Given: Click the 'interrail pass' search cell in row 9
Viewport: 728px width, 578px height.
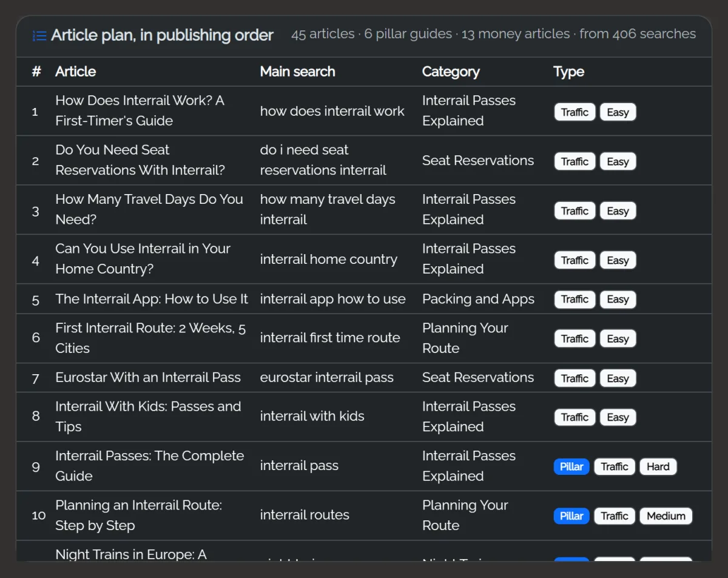Looking at the screenshot, I should click(299, 466).
